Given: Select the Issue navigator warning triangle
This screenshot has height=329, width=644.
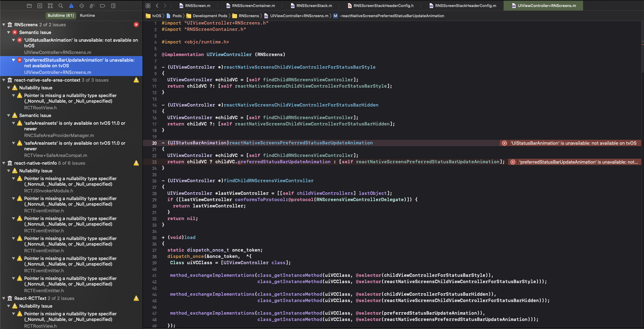Looking at the screenshot, I should (71, 6).
